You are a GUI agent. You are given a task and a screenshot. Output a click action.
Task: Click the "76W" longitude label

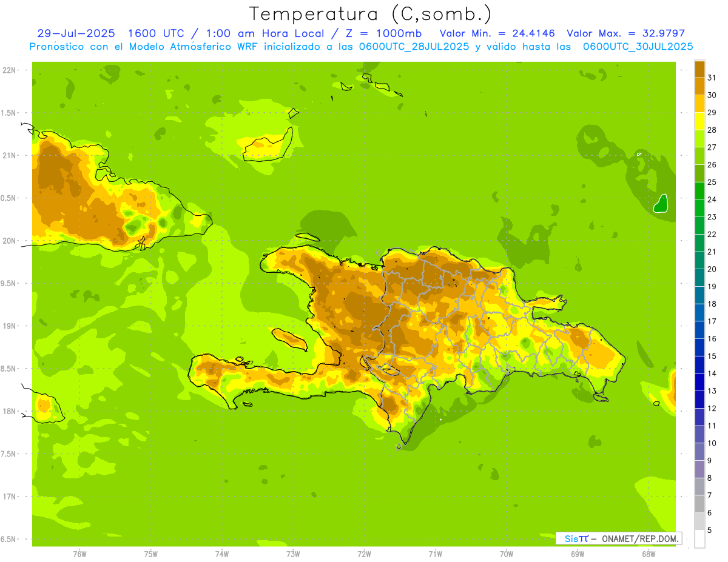point(79,554)
